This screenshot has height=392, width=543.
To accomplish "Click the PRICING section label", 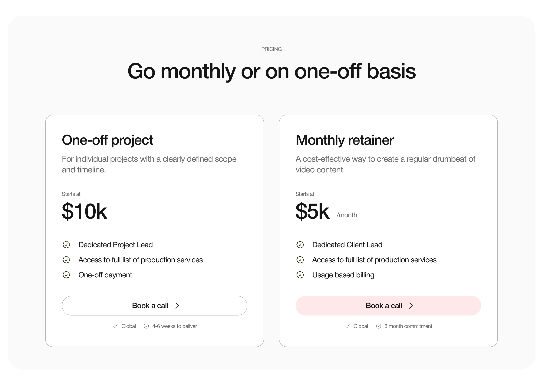I will 271,49.
